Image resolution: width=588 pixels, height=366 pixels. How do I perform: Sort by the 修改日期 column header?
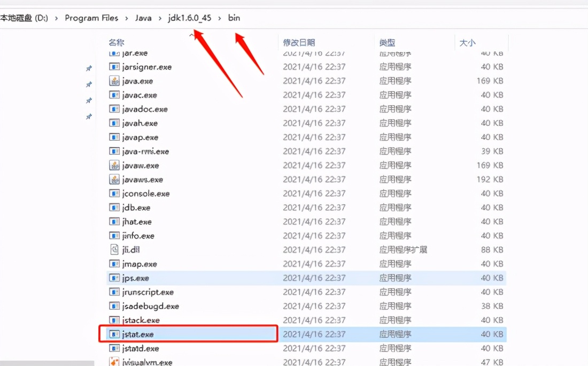point(299,42)
